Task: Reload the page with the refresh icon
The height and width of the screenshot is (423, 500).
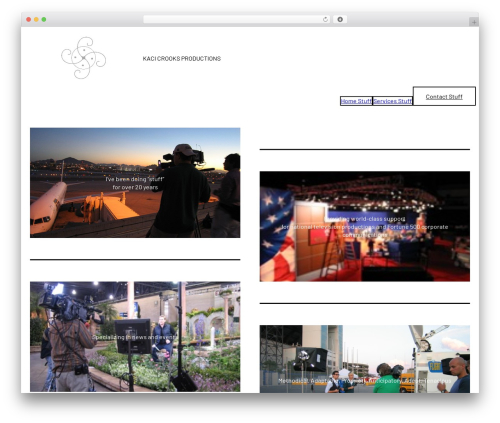Action: pos(325,19)
